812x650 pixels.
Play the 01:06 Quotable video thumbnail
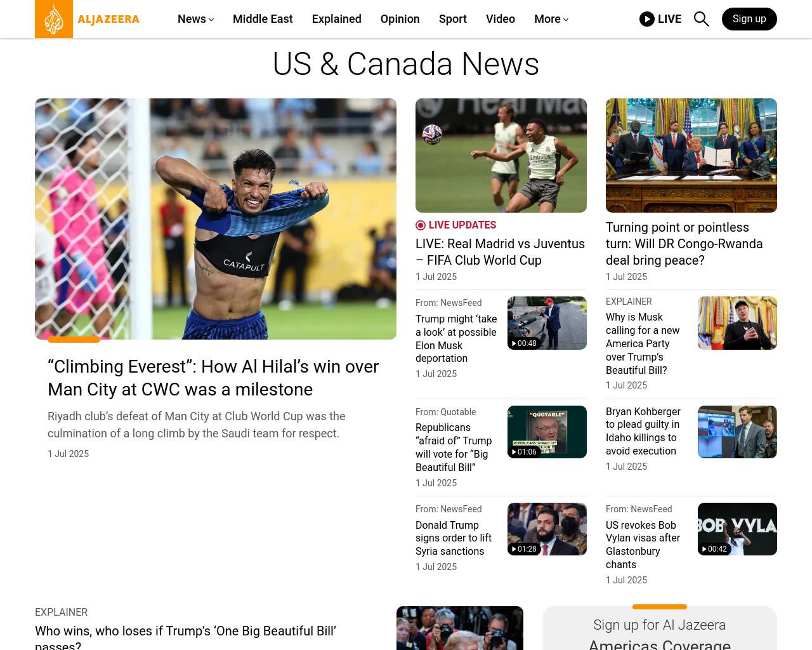(547, 432)
